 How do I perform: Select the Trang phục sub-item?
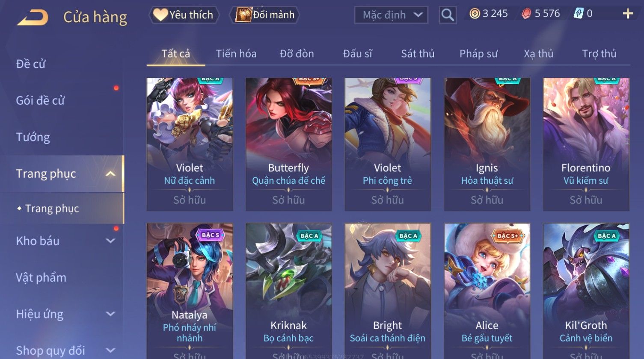tap(52, 209)
